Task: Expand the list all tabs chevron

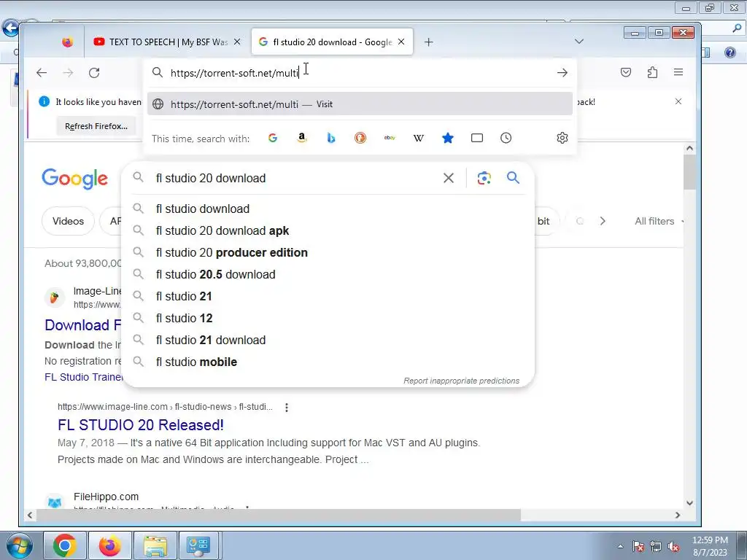Action: point(578,42)
